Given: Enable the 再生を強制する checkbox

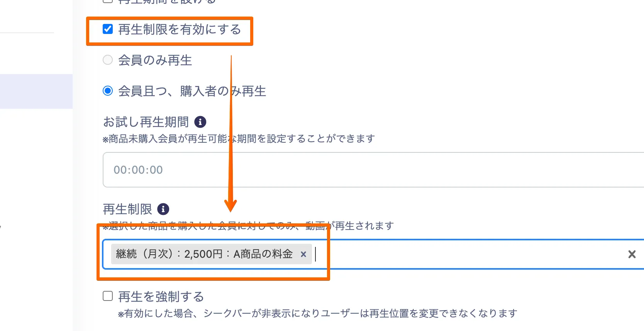Looking at the screenshot, I should click(x=108, y=296).
